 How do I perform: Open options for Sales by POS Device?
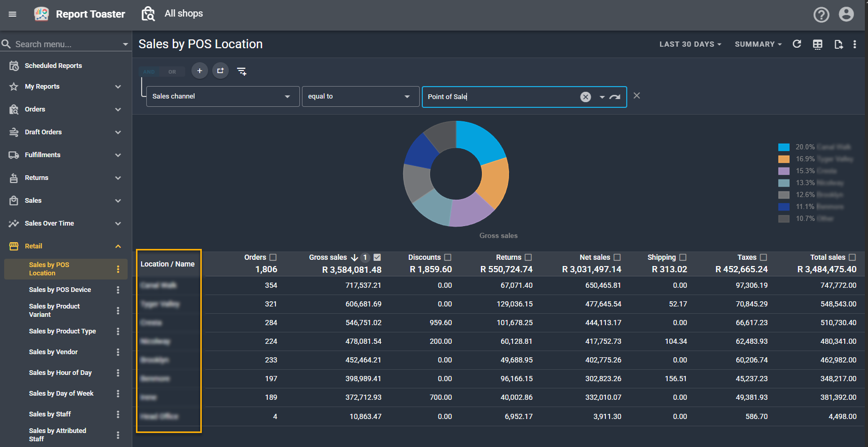coord(118,290)
